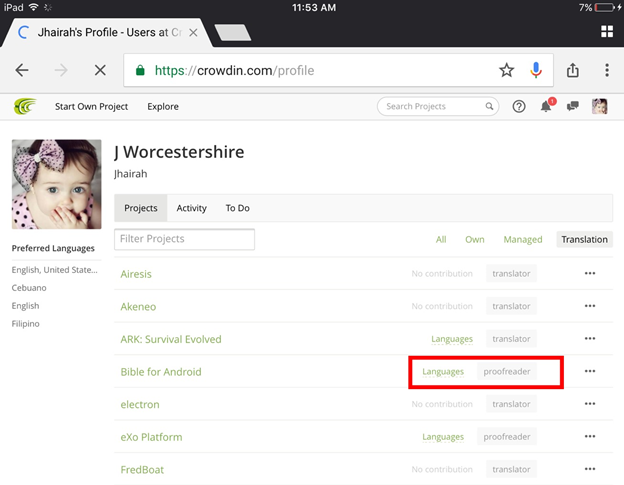Viewport: 624px width, 485px height.
Task: Close the Jhairah's Profile tab
Action: (x=193, y=33)
